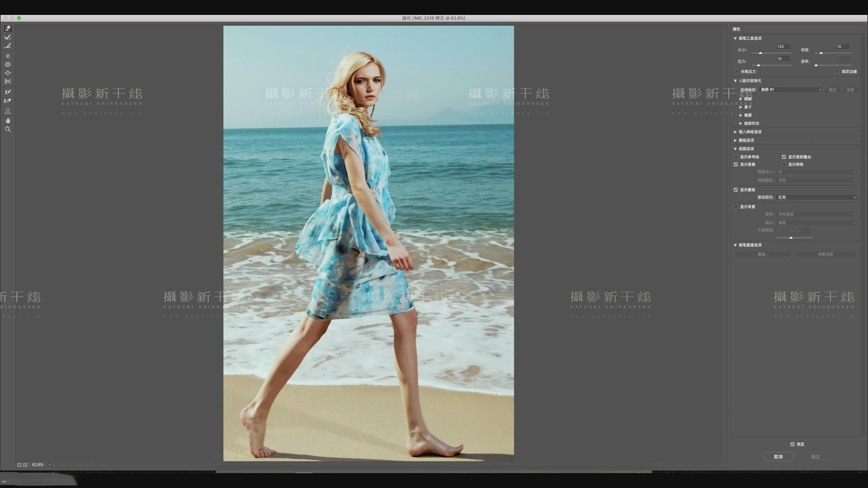Select the Zoom tool
Screen dimensions: 868x488
tap(8, 129)
